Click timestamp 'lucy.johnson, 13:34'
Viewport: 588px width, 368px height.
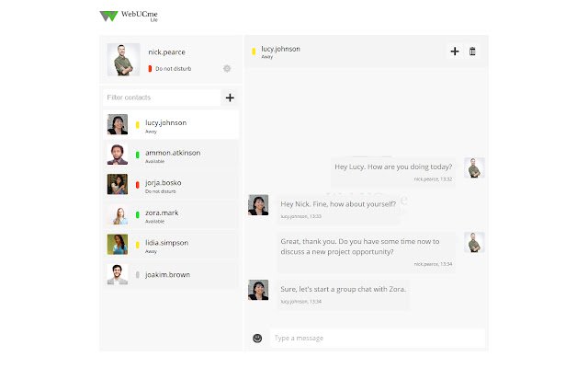pos(300,302)
